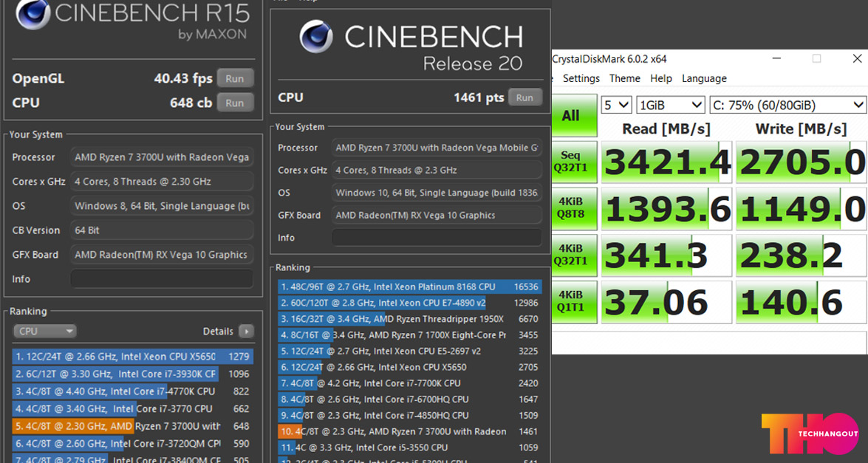Click the 4KiB Q32T1 write result 238.2
Image resolution: width=868 pixels, height=463 pixels.
tap(801, 255)
